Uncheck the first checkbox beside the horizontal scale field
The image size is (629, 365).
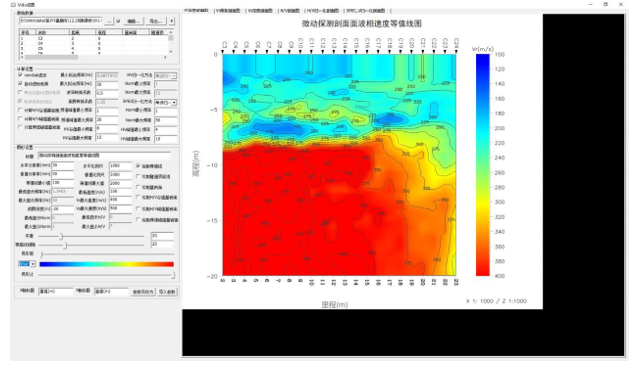pyautogui.click(x=138, y=166)
